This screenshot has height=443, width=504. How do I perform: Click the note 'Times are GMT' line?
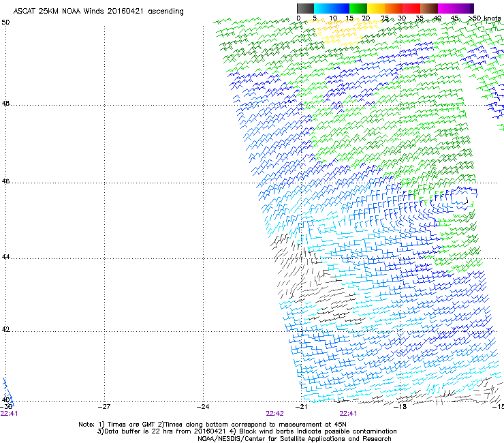click(212, 425)
